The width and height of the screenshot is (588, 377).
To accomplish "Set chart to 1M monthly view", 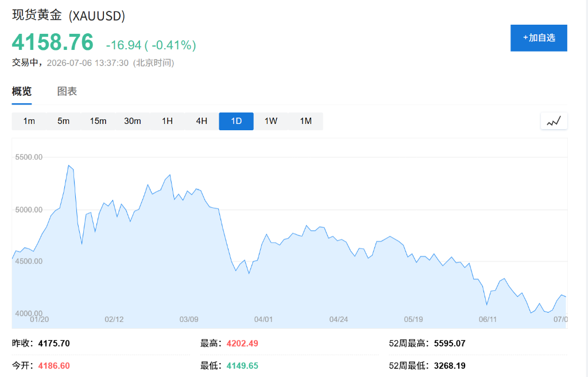I will [305, 121].
